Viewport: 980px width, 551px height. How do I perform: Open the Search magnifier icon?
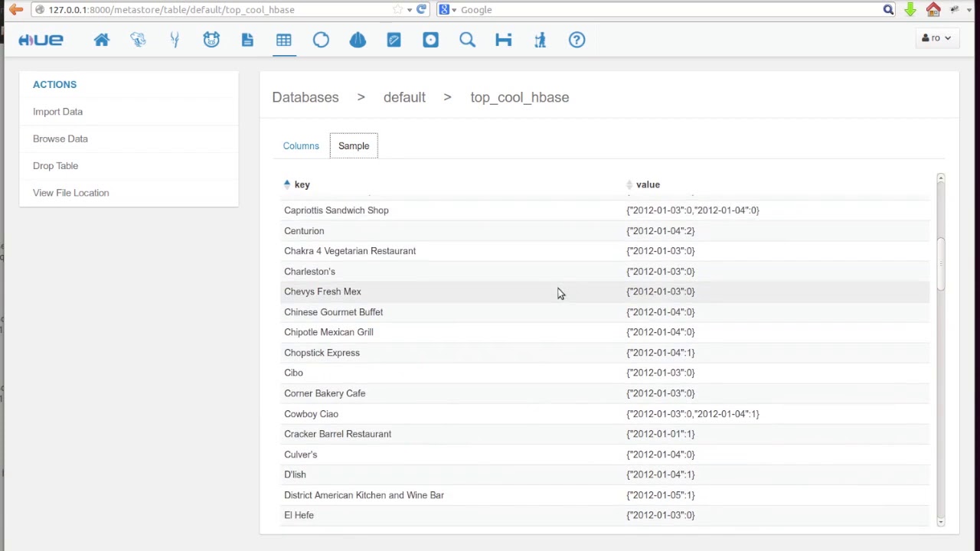[x=467, y=40]
